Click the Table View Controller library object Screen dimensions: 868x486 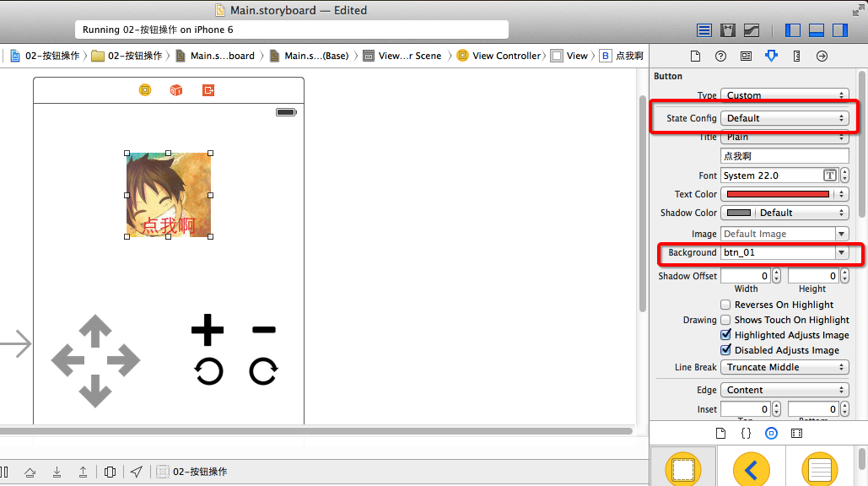[x=819, y=469]
